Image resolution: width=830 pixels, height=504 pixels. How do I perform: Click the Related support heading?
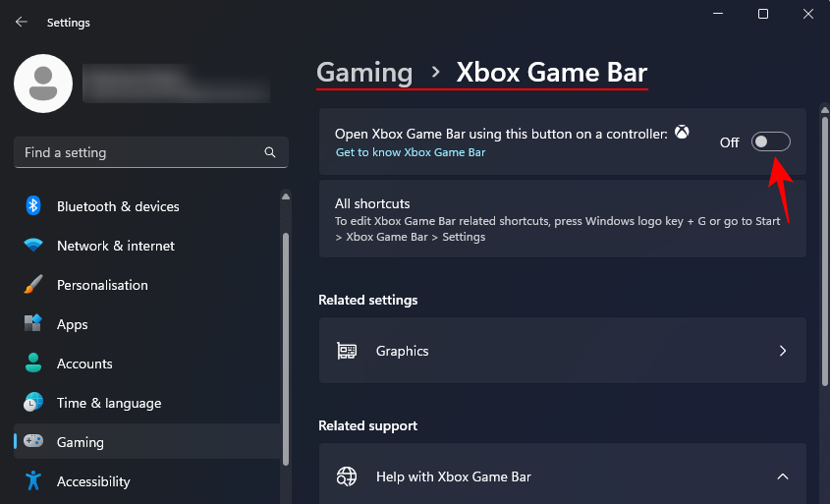(368, 426)
